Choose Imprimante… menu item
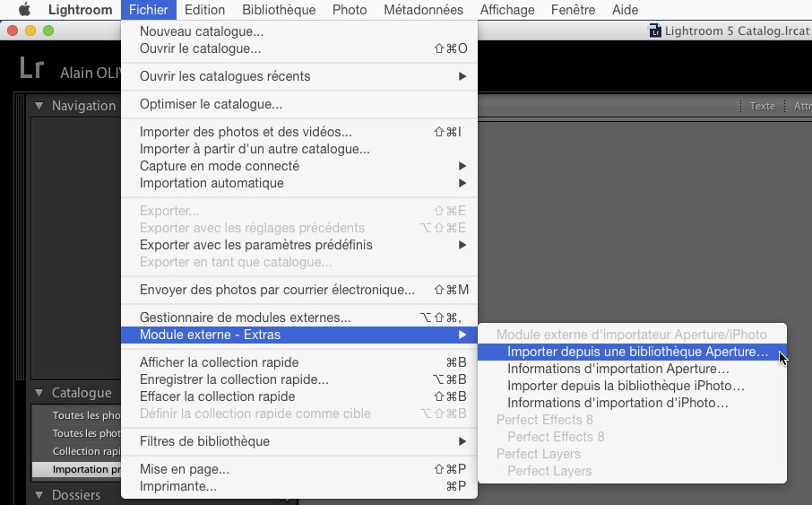Viewport: 812px width, 505px height. [299, 486]
